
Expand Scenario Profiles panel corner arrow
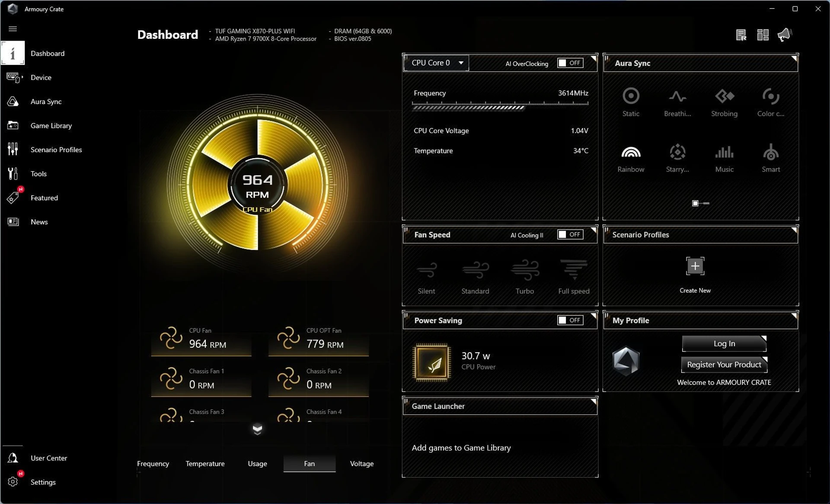tap(794, 230)
